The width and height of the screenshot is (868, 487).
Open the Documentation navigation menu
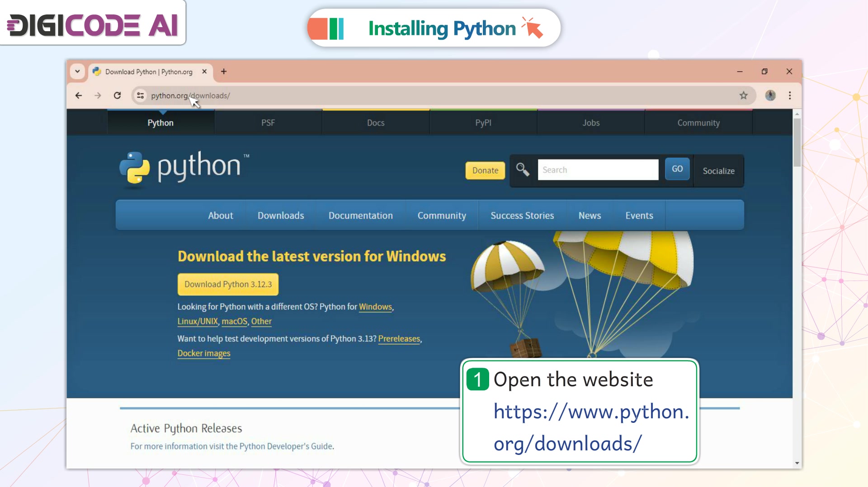(x=361, y=215)
